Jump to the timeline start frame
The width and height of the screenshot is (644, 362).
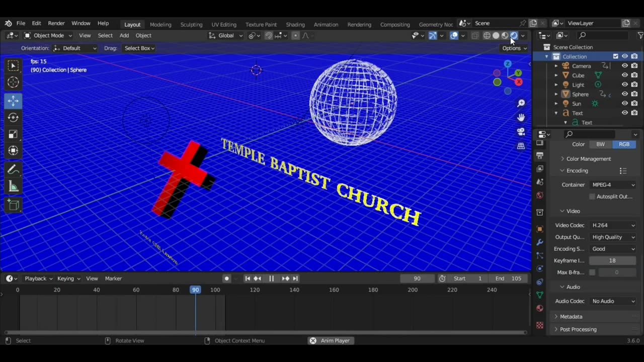coord(248,279)
